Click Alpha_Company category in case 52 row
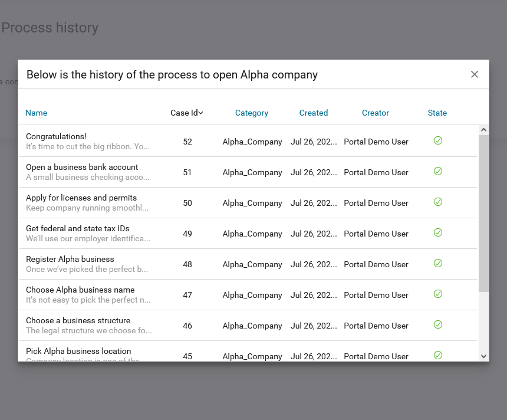 (x=252, y=142)
